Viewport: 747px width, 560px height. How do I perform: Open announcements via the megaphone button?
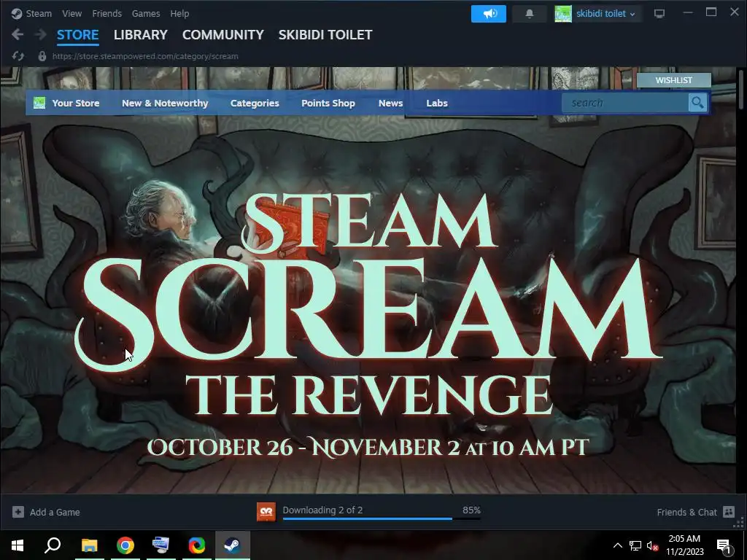coord(488,13)
